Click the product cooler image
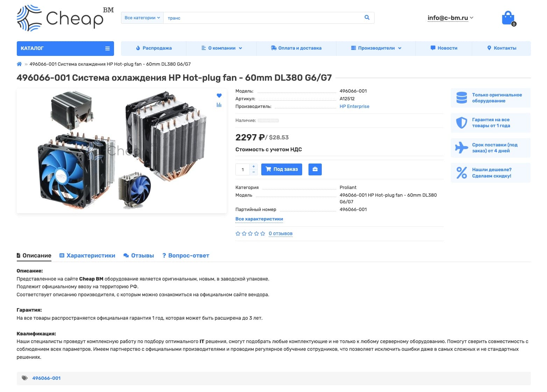Screen dimensions: 547x392 [122, 151]
